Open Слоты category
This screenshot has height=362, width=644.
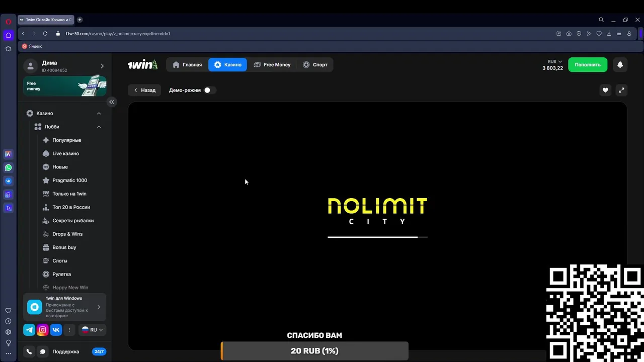(60, 260)
